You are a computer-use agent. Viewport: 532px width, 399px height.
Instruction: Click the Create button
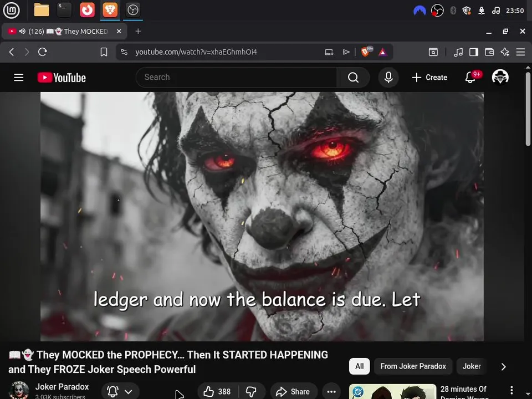[429, 78]
